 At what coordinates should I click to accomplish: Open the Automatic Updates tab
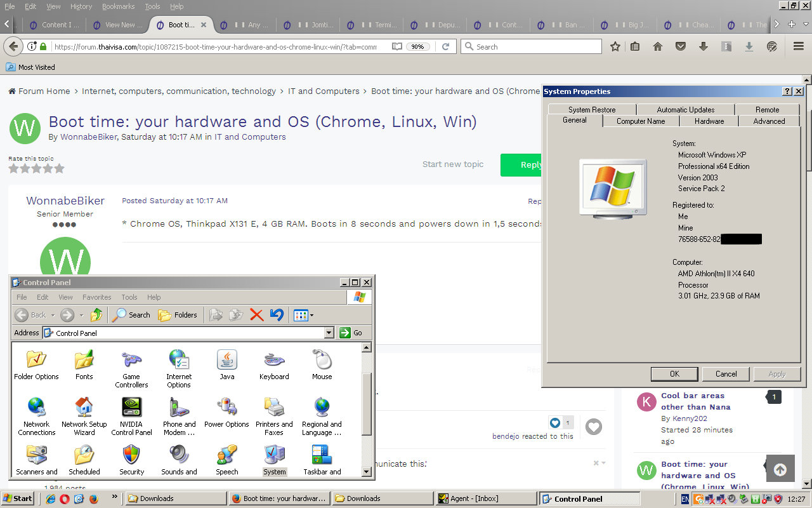point(685,109)
